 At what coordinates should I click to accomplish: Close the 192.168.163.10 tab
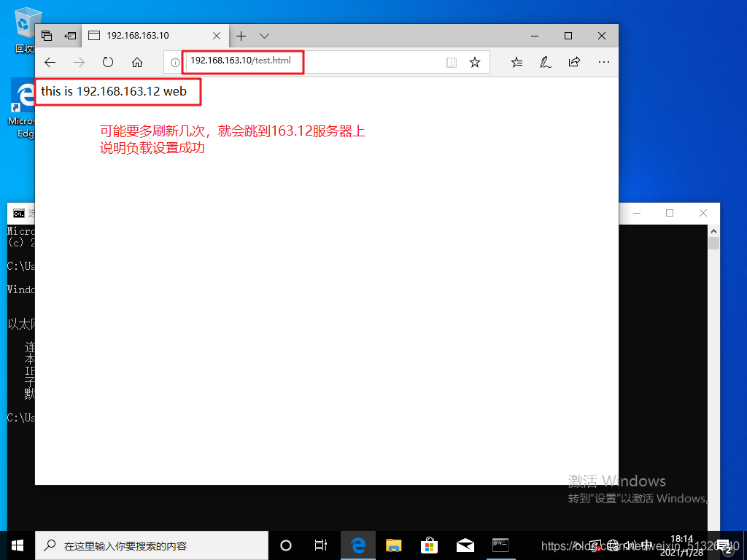[216, 36]
